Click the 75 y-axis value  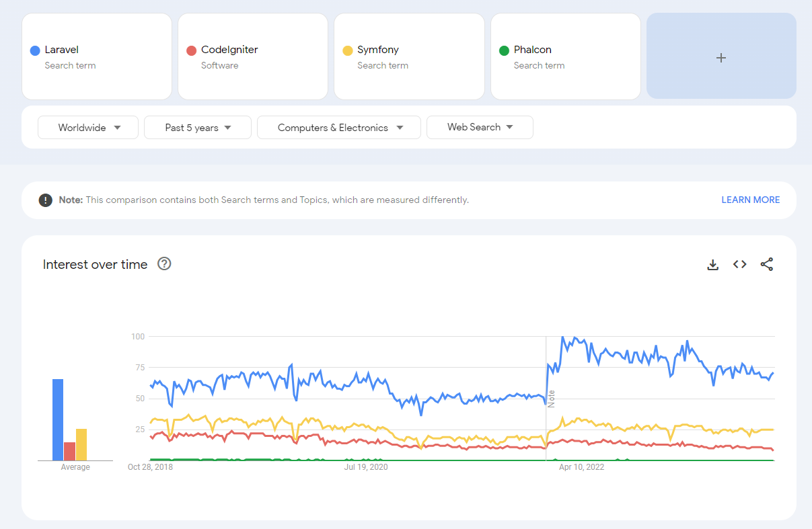point(140,367)
